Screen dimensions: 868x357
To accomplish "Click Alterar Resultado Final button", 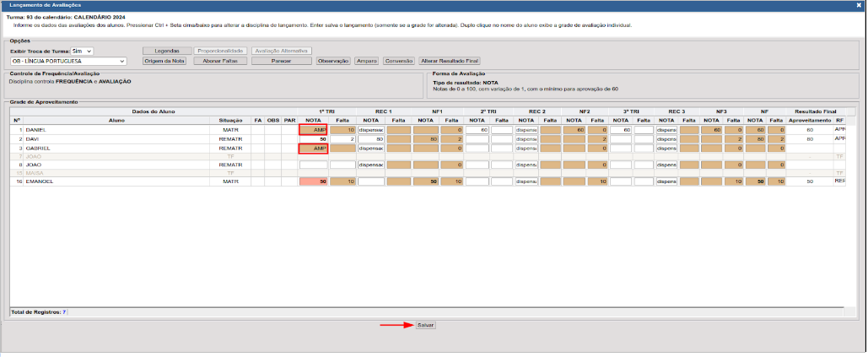I will [450, 61].
